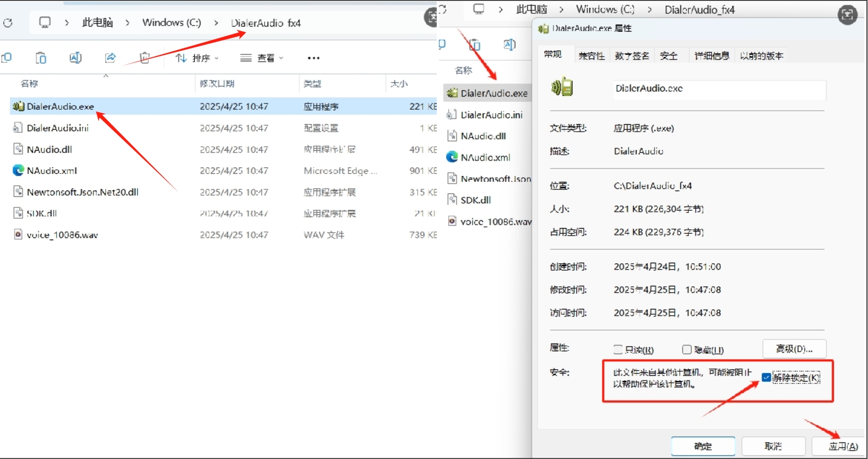The height and width of the screenshot is (459, 868).
Task: Click 应用程序 type cell of DialerAudio.exe row
Action: pos(321,106)
